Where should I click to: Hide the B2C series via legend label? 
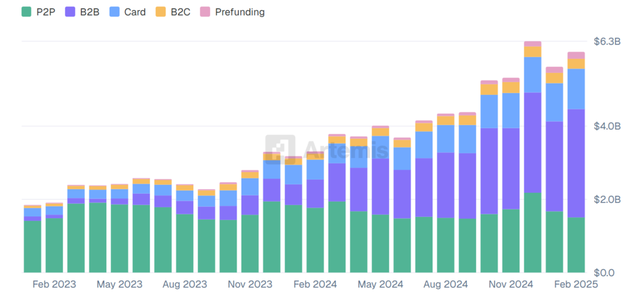[x=181, y=12]
